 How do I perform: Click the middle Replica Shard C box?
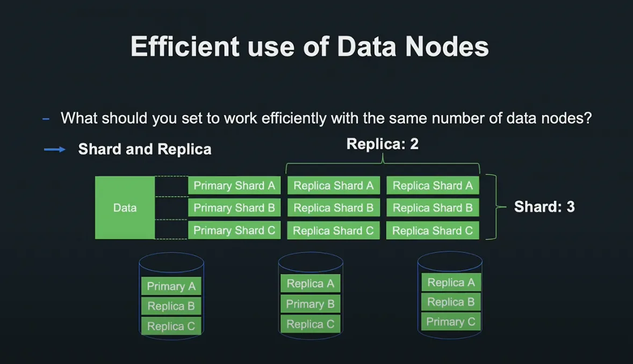point(334,230)
